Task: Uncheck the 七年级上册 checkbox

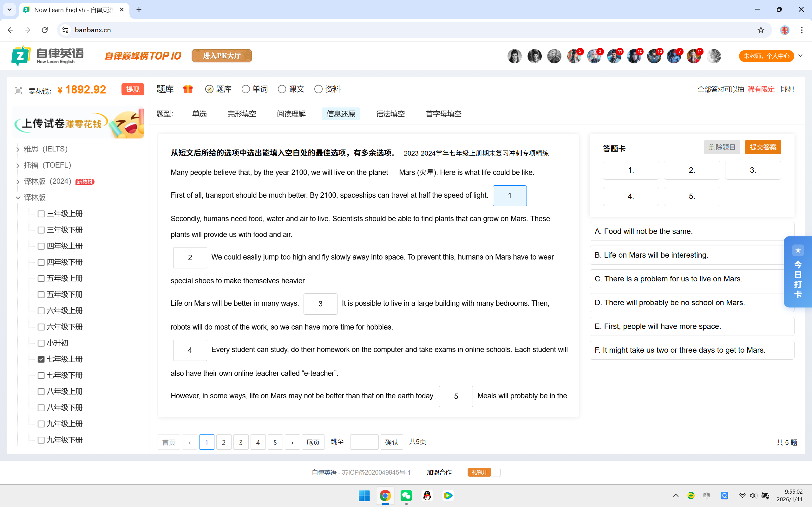Action: tap(41, 359)
